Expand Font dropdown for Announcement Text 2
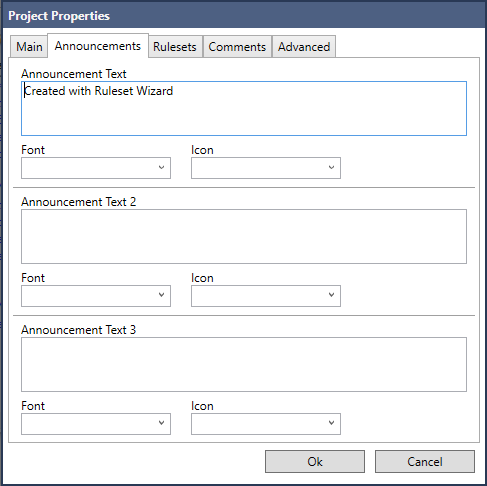The width and height of the screenshot is (487, 486). 96,296
